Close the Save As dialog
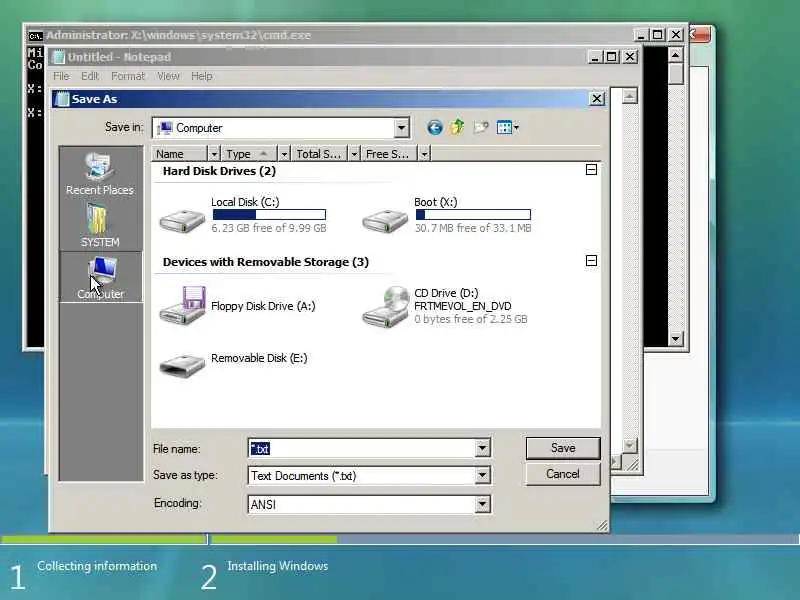 point(596,98)
